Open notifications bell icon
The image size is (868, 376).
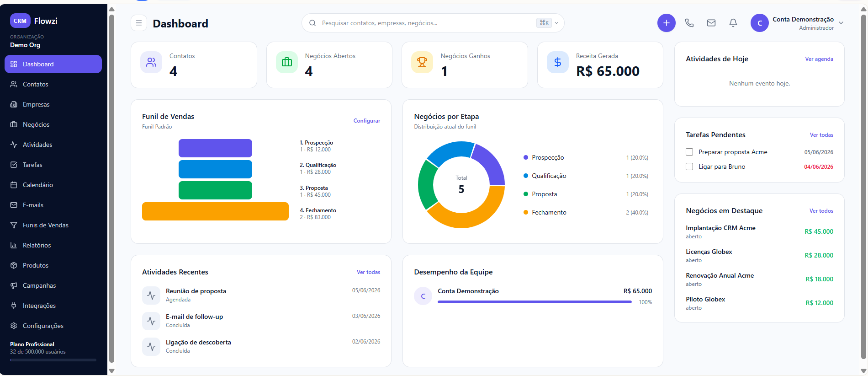click(733, 23)
